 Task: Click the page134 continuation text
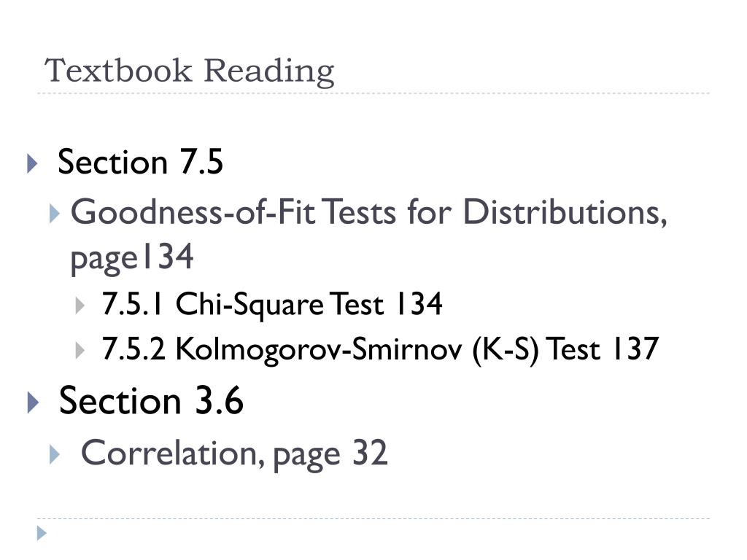pos(132,258)
